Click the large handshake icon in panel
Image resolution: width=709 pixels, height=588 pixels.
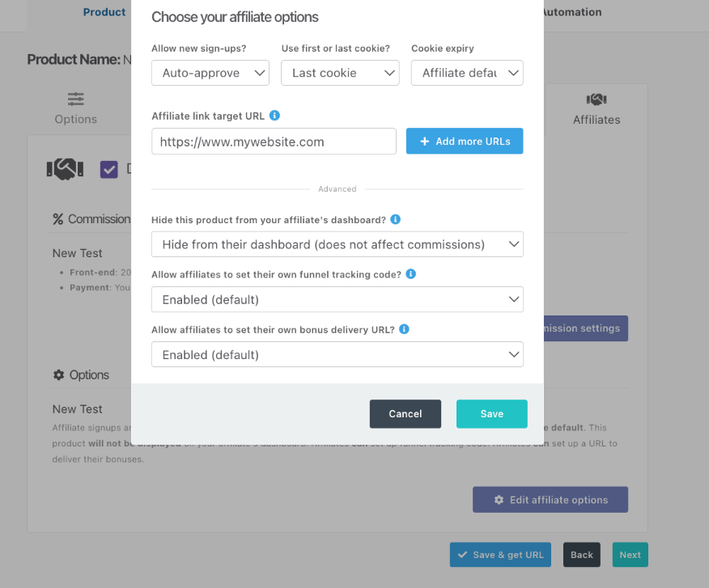point(66,169)
